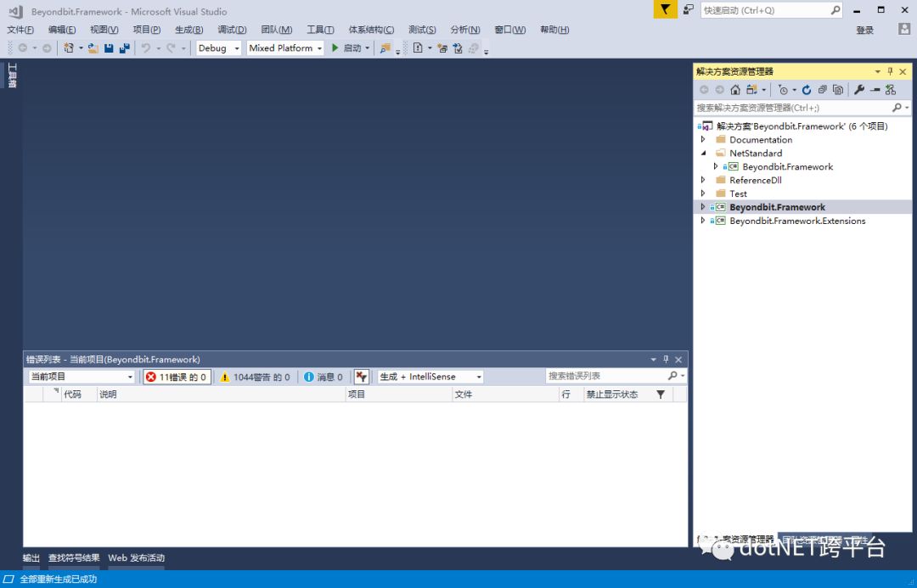Click the Undo arrow icon
The image size is (917, 588).
coord(146,48)
